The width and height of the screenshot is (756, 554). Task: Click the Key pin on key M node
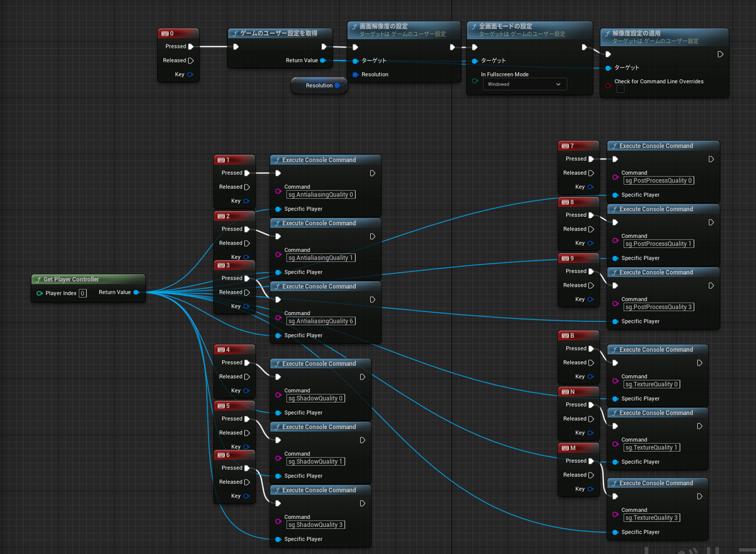tap(590, 489)
